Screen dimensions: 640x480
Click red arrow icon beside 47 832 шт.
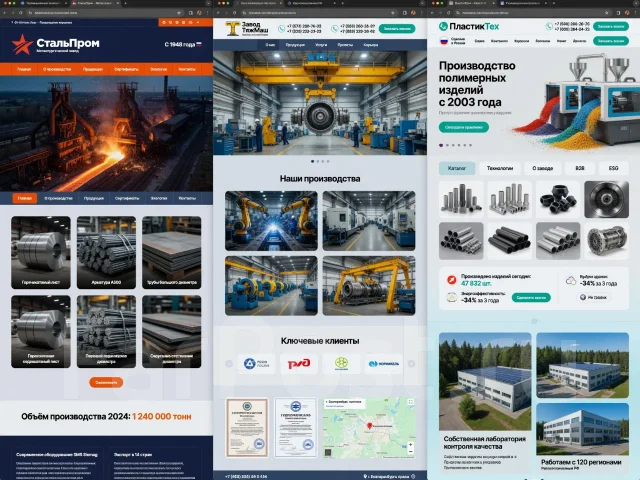451,280
